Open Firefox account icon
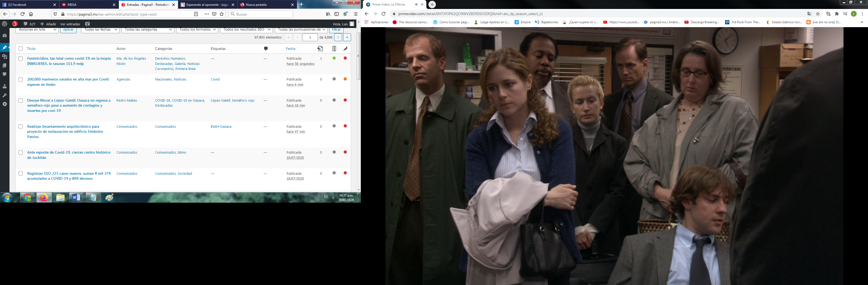 coord(346,14)
